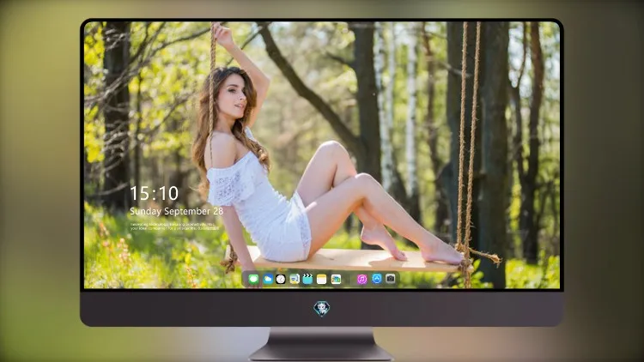Click the 15:10 time display
The image size is (644, 362).
click(155, 193)
